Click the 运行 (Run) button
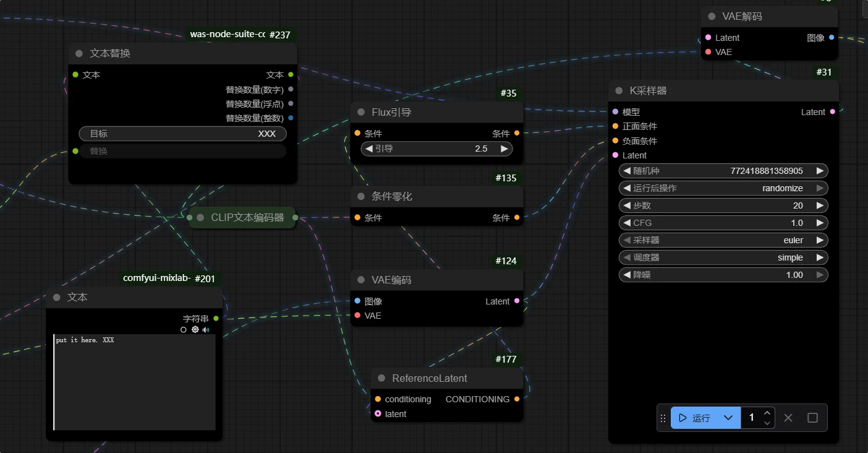Viewport: 868px width, 453px height. click(694, 418)
